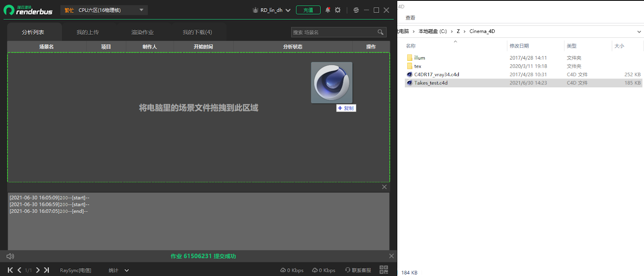Click the green 充值 recharge button
The image size is (644, 276).
point(308,10)
